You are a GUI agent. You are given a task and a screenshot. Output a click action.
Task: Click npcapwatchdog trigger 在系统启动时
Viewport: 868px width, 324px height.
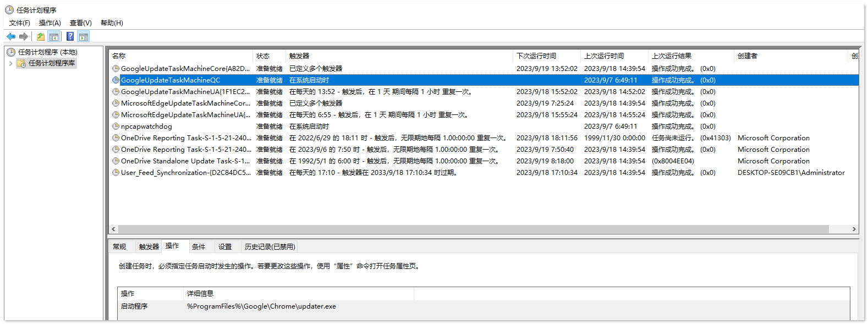pyautogui.click(x=309, y=127)
